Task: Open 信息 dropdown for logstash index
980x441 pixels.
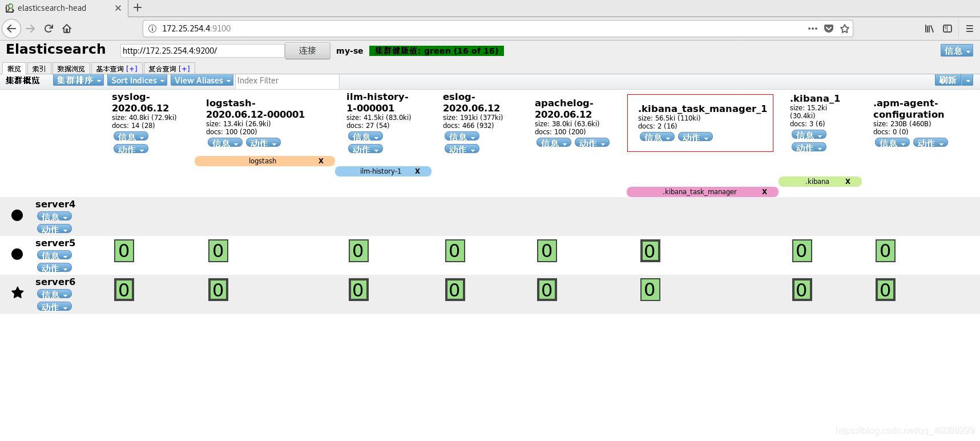Action: pyautogui.click(x=225, y=143)
